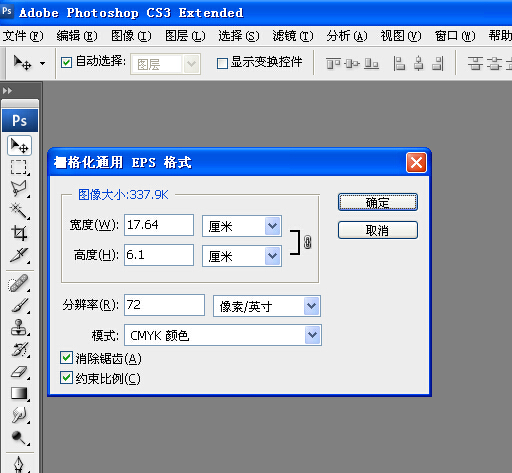Toggle 自动选择 checkbox

[x=66, y=62]
